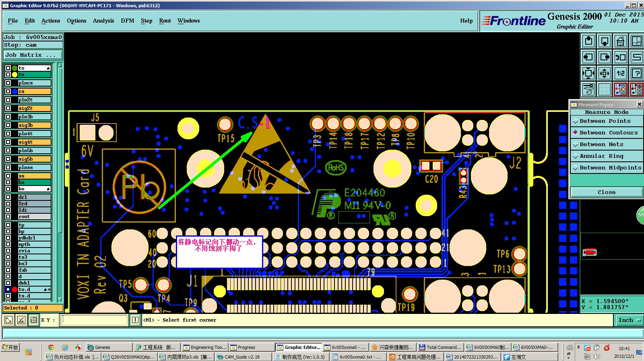Click the grid snap icon beside XY
The image size is (644, 361).
click(34, 320)
